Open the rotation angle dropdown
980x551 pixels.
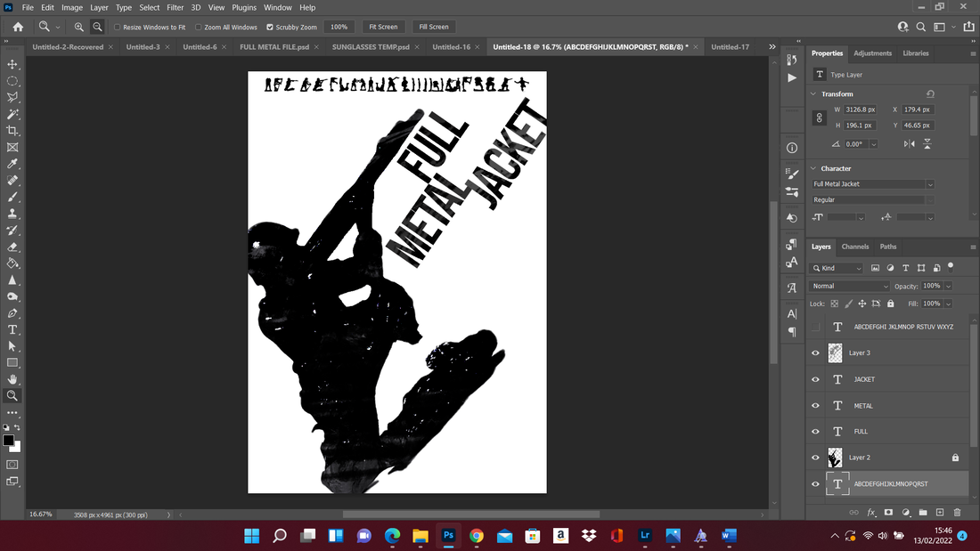tap(874, 144)
